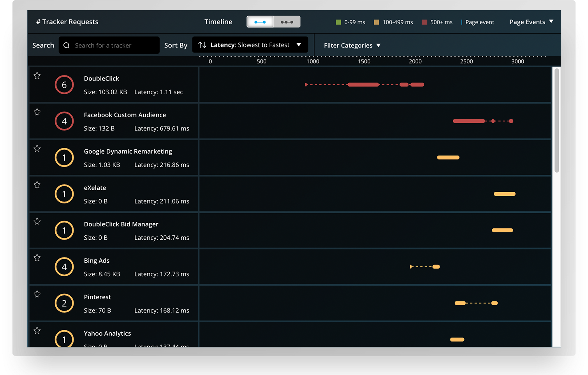Click Size: 132 B value

tap(99, 128)
